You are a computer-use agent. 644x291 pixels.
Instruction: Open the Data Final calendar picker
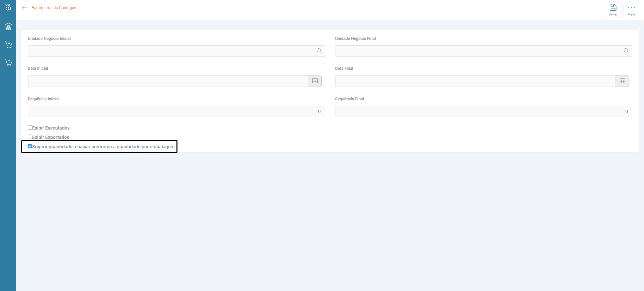(622, 81)
